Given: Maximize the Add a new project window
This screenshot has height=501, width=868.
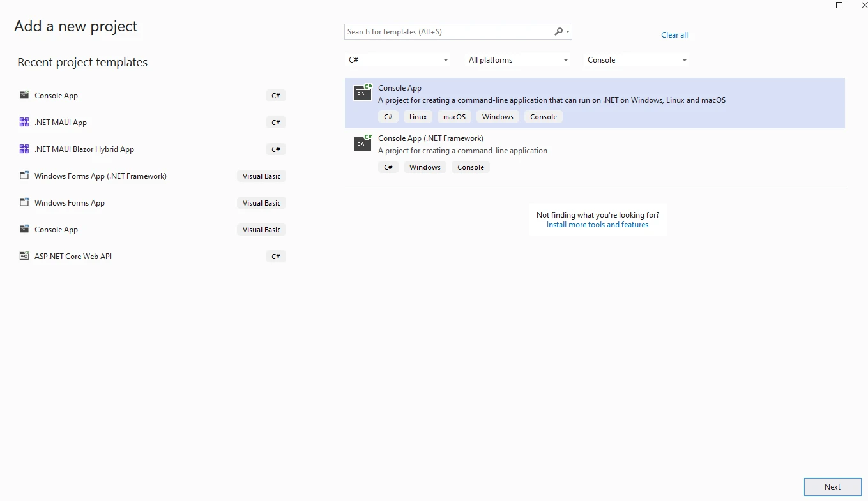Looking at the screenshot, I should point(839,5).
